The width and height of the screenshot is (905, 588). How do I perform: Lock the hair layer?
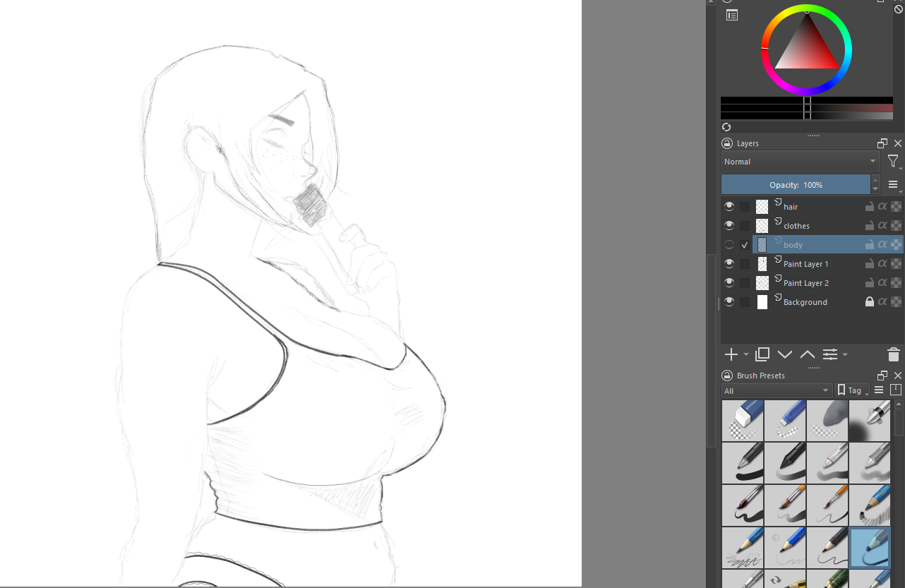pos(870,207)
